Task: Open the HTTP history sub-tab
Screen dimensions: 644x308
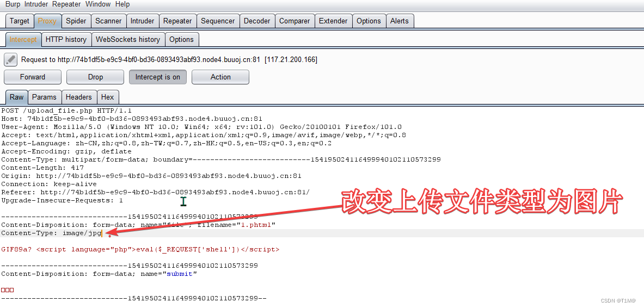Action: tap(66, 39)
